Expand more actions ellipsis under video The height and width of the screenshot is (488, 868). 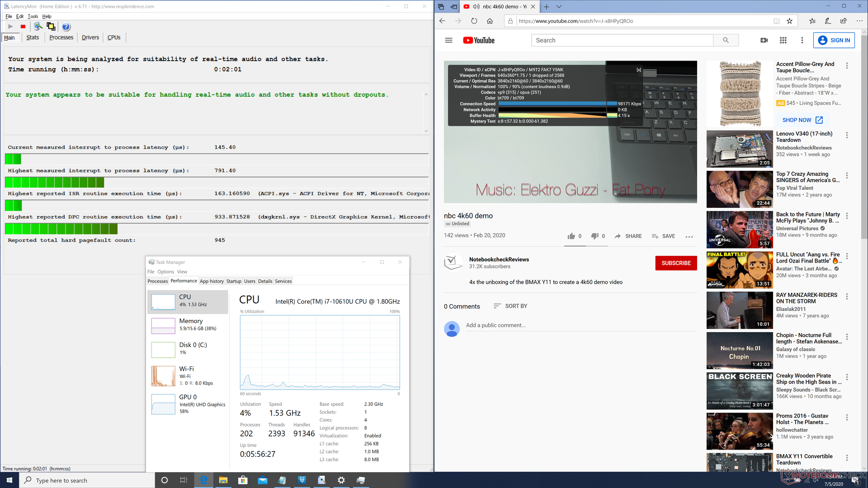689,236
